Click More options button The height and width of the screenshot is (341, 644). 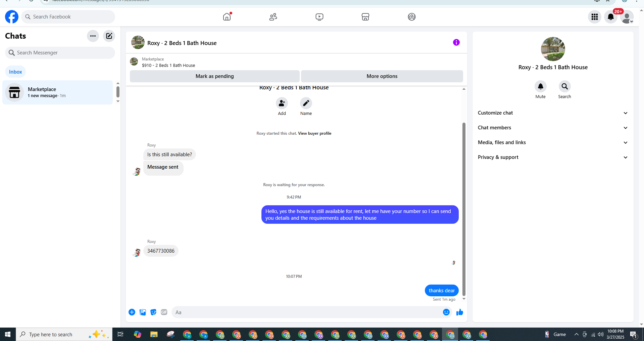[x=382, y=76]
